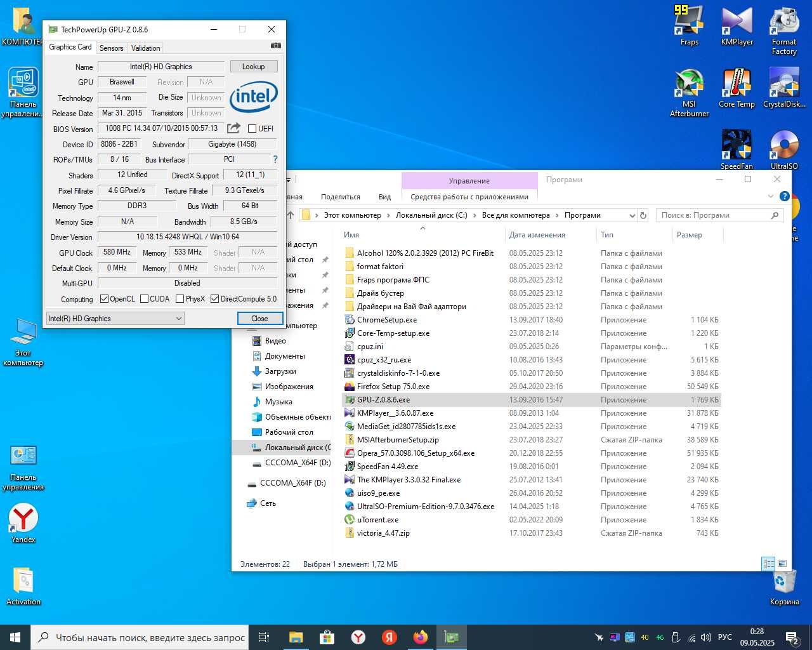The height and width of the screenshot is (650, 812).
Task: Select Загрузки in navigation pane
Action: click(x=280, y=371)
